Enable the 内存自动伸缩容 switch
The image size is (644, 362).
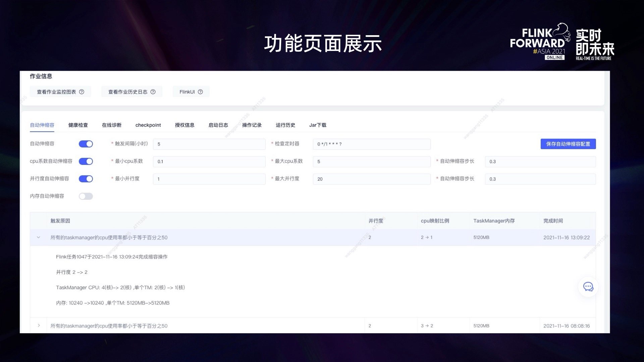coord(86,196)
